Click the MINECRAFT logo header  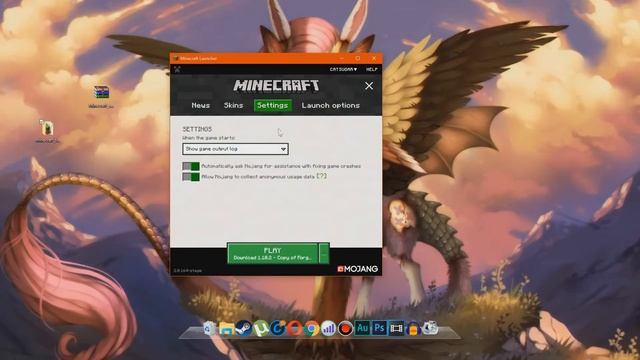tap(276, 86)
